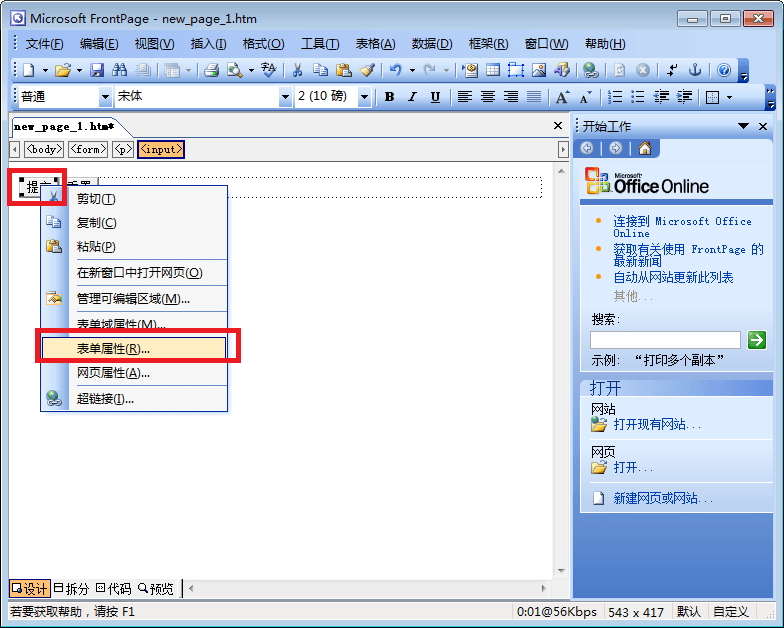This screenshot has width=784, height=628.
Task: Insert a picture from file icon
Action: [538, 70]
